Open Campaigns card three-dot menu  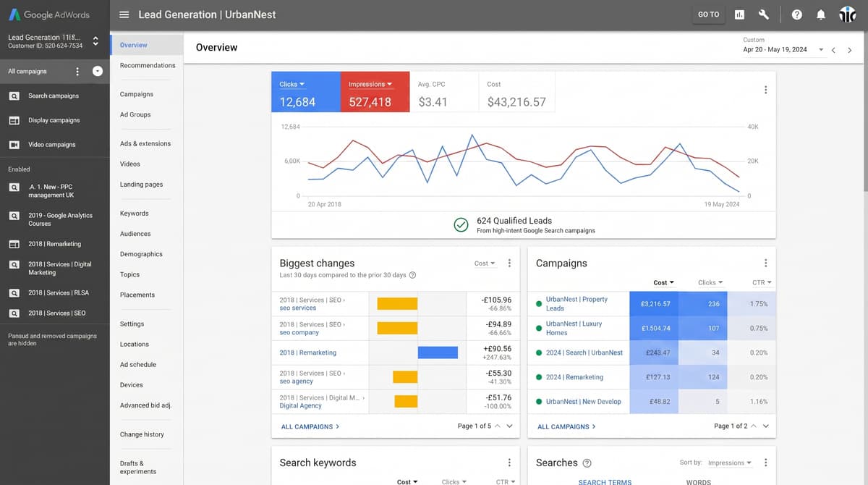coord(765,263)
